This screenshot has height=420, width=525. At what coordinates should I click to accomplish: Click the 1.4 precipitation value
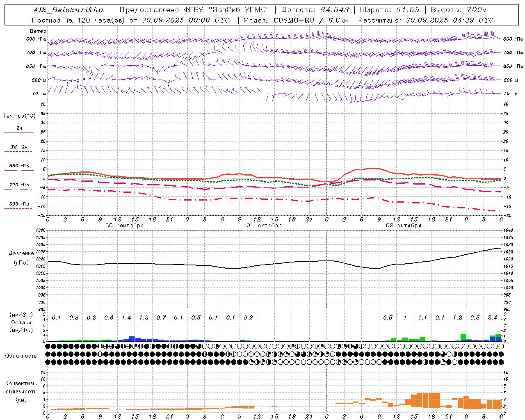[x=126, y=318]
